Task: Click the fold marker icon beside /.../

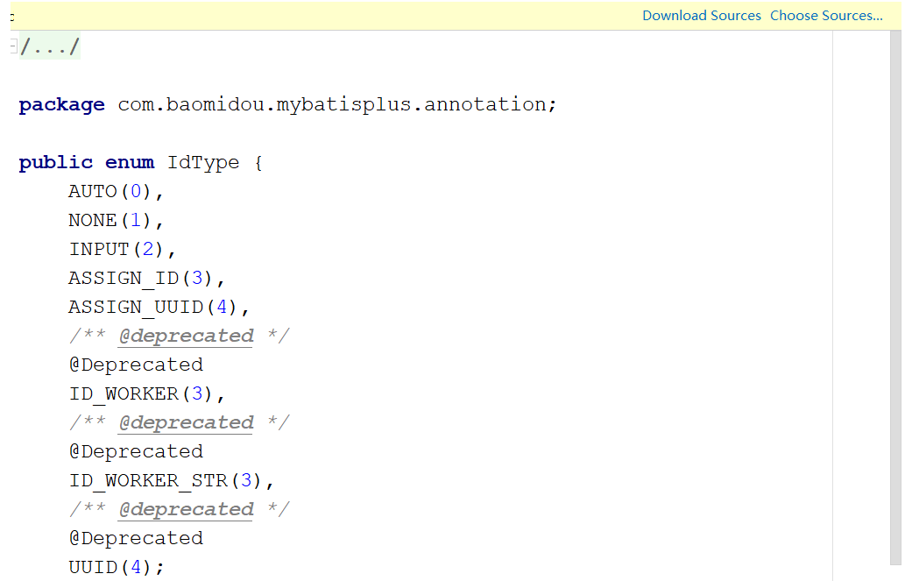Action: 13,47
